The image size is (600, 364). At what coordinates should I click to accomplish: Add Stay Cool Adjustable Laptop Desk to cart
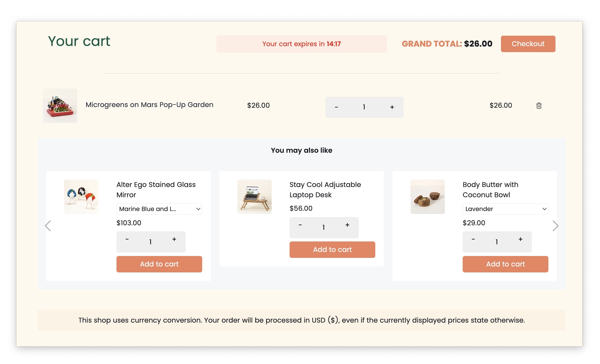pos(332,249)
